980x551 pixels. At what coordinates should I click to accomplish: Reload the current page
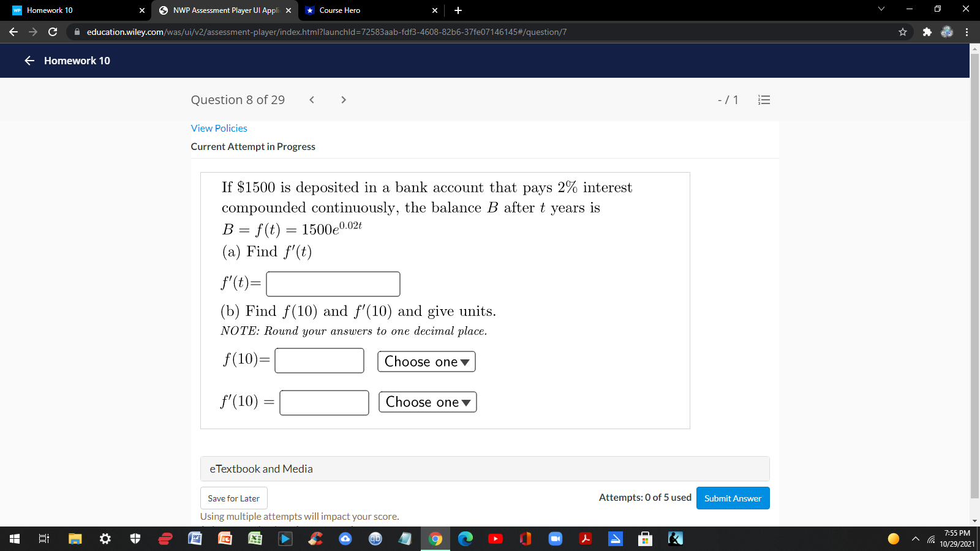pos(52,32)
